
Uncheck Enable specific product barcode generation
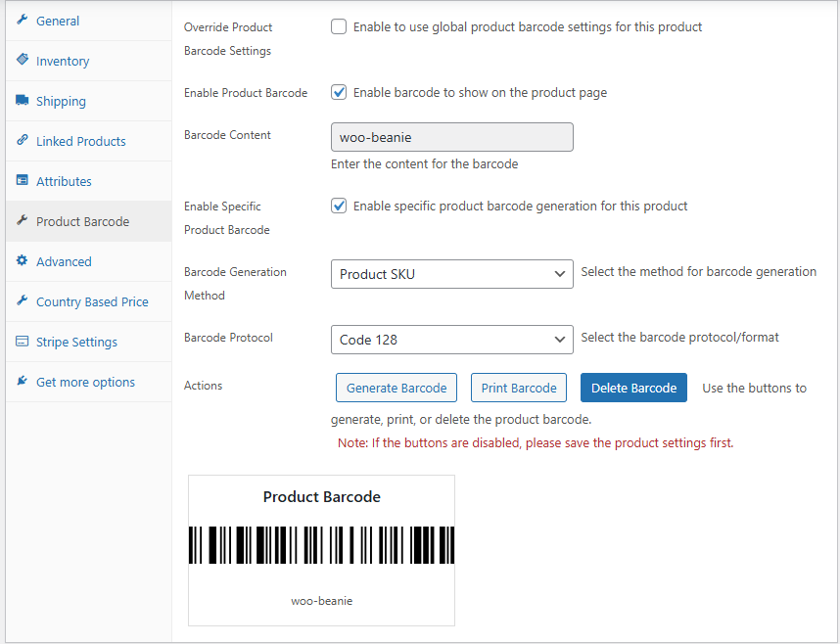pos(339,206)
